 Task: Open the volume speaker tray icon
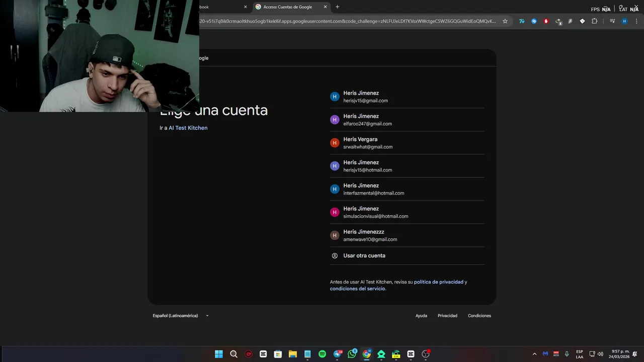[600, 354]
